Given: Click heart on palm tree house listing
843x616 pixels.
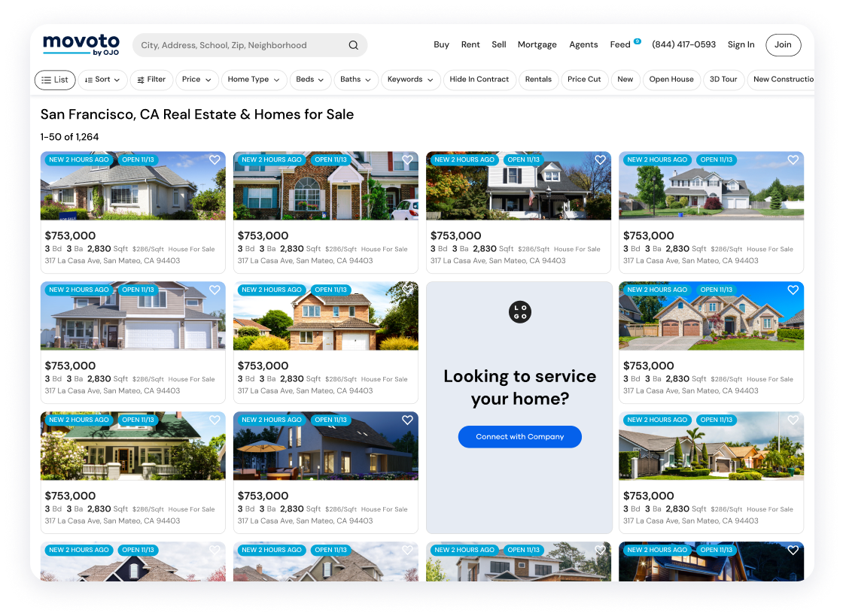Looking at the screenshot, I should tap(793, 420).
